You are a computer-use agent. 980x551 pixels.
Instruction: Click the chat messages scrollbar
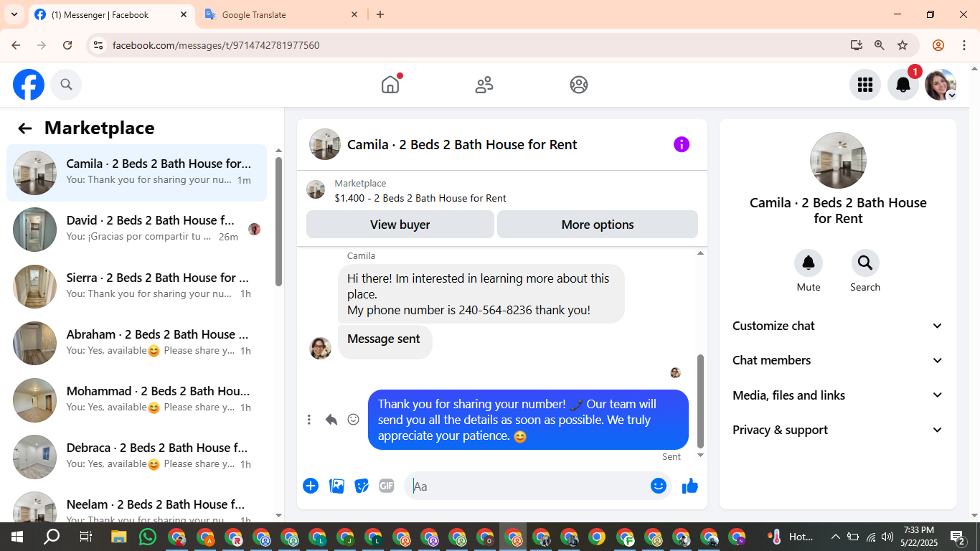[x=701, y=400]
